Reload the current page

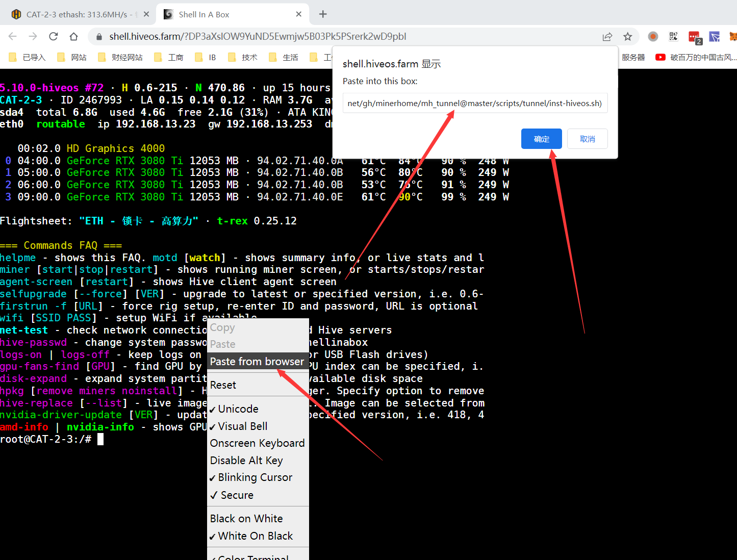[x=54, y=36]
